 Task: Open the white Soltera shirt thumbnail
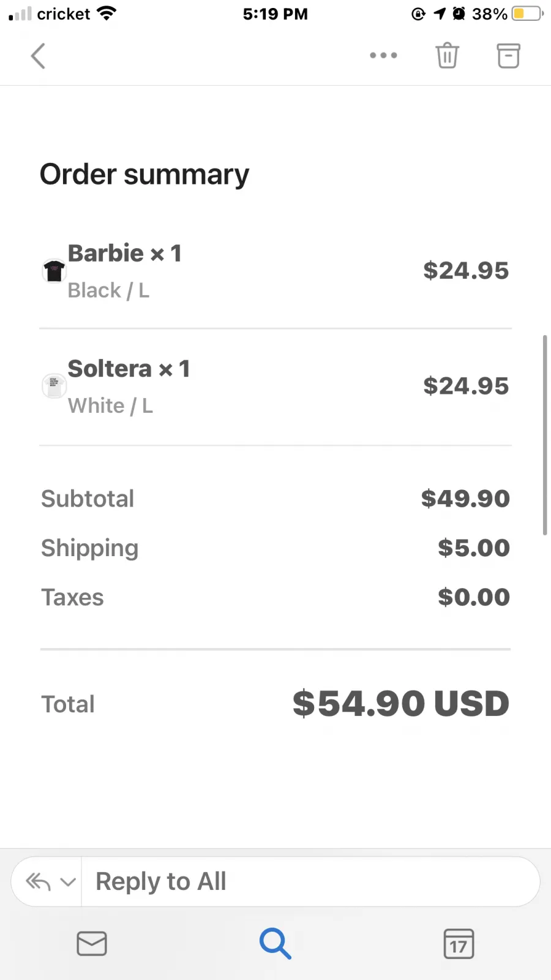54,386
